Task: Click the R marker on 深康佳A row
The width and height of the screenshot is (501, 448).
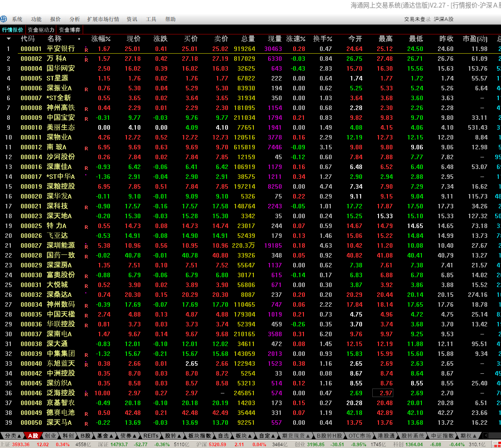Action: click(86, 168)
